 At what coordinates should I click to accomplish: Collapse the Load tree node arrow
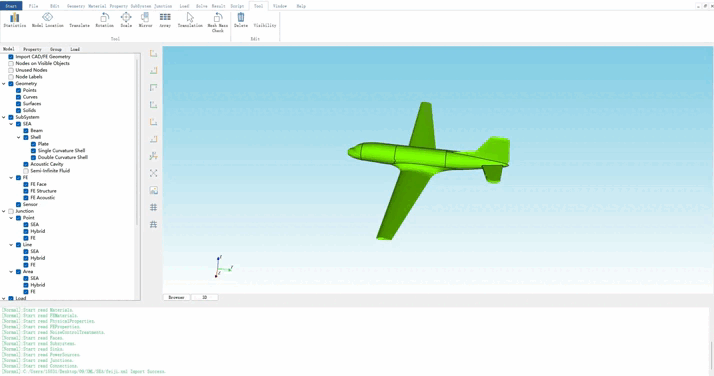pyautogui.click(x=4, y=299)
